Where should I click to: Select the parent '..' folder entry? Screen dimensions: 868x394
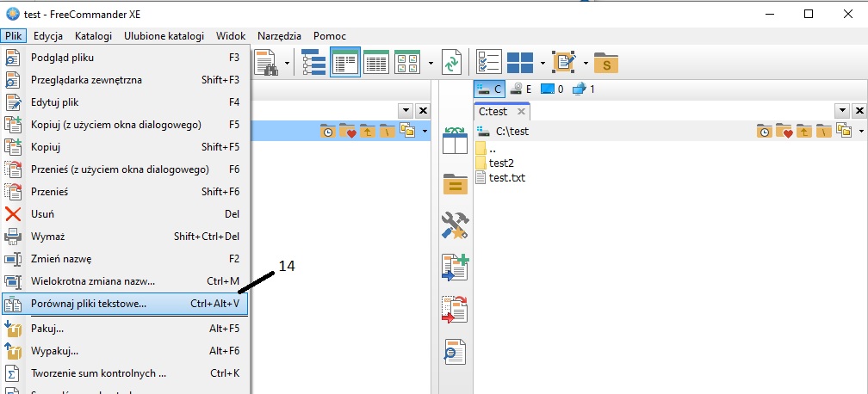pyautogui.click(x=486, y=148)
